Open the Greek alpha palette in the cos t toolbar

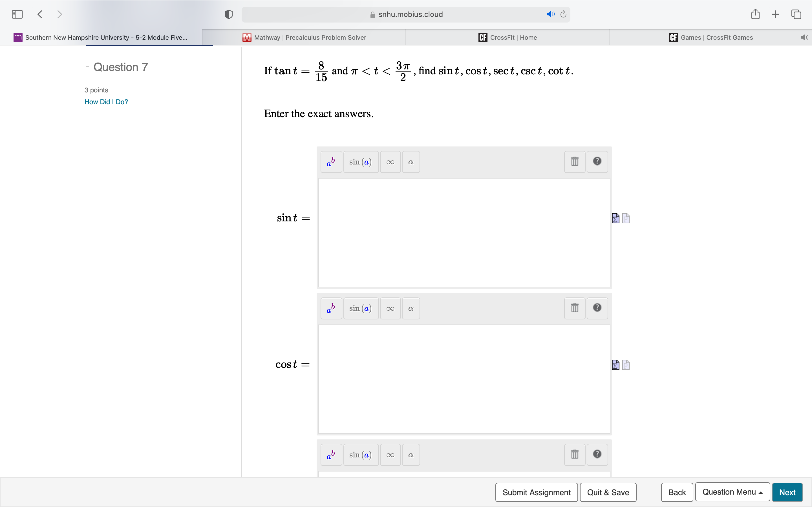tap(410, 308)
